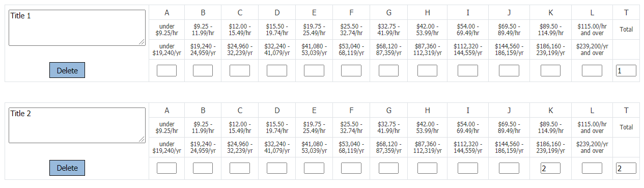
Task: Focus column C input in Title 2 row
Action: pos(240,168)
